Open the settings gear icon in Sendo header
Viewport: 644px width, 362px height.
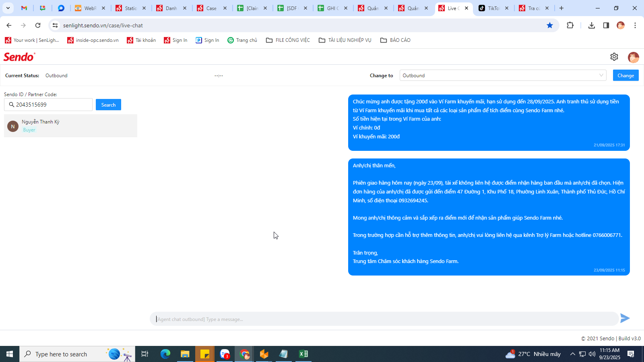(x=614, y=57)
